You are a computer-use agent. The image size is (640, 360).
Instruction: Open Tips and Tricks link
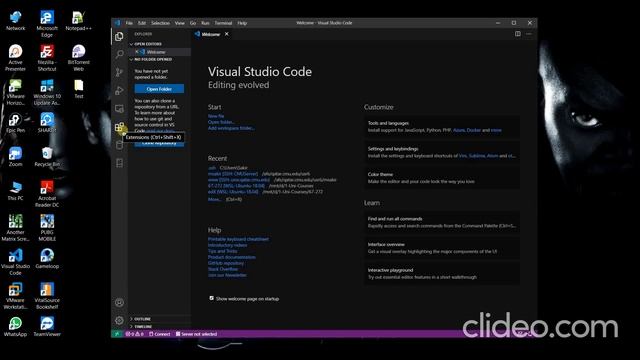coord(222,251)
